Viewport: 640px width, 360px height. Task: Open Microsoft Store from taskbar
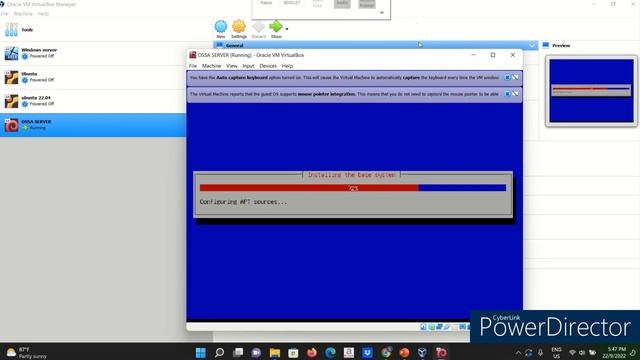click(293, 353)
